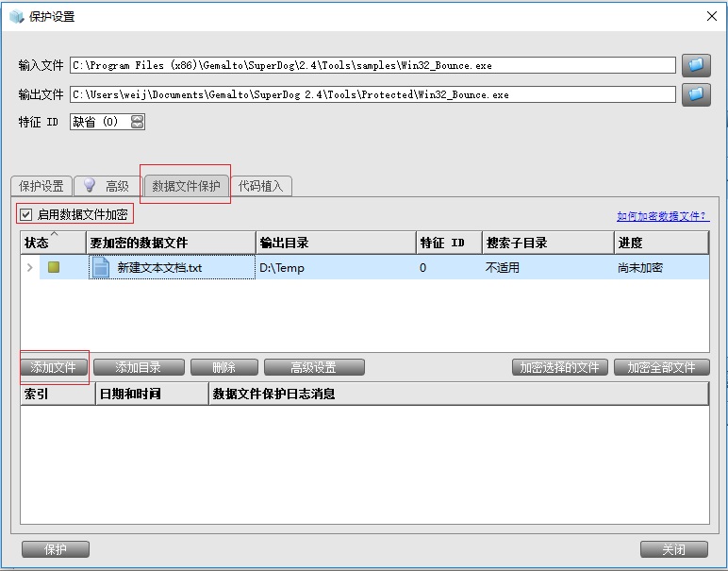The height and width of the screenshot is (571, 728).
Task: Click the lightbulb icon on the 高级 tab
Action: 90,186
